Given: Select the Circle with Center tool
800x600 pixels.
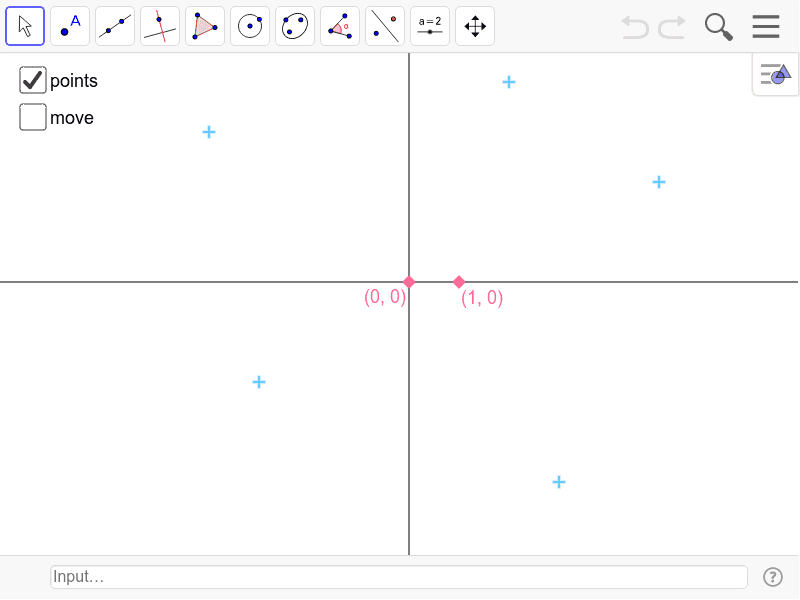Looking at the screenshot, I should (x=250, y=26).
